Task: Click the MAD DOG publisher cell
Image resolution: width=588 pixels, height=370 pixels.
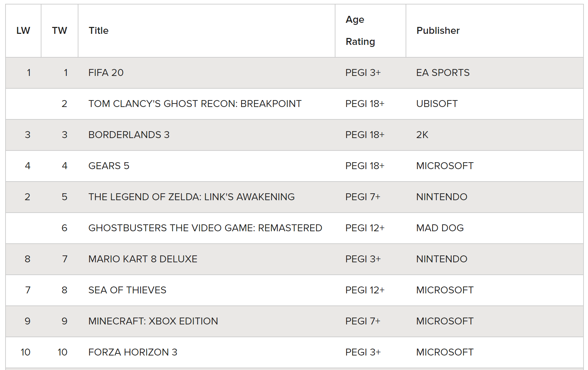Action: point(440,228)
